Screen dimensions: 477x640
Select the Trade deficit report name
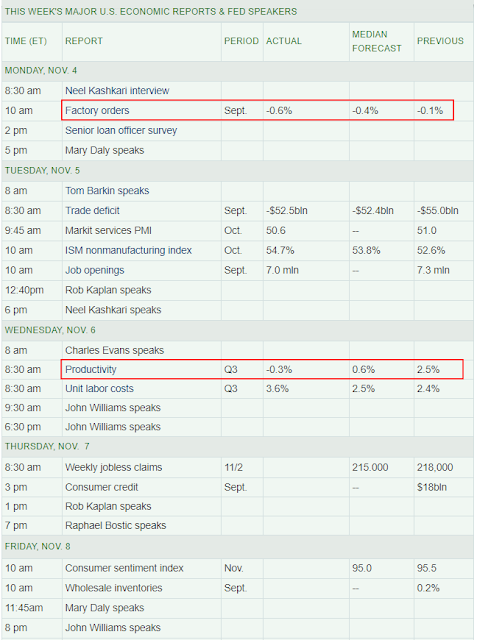[92, 211]
